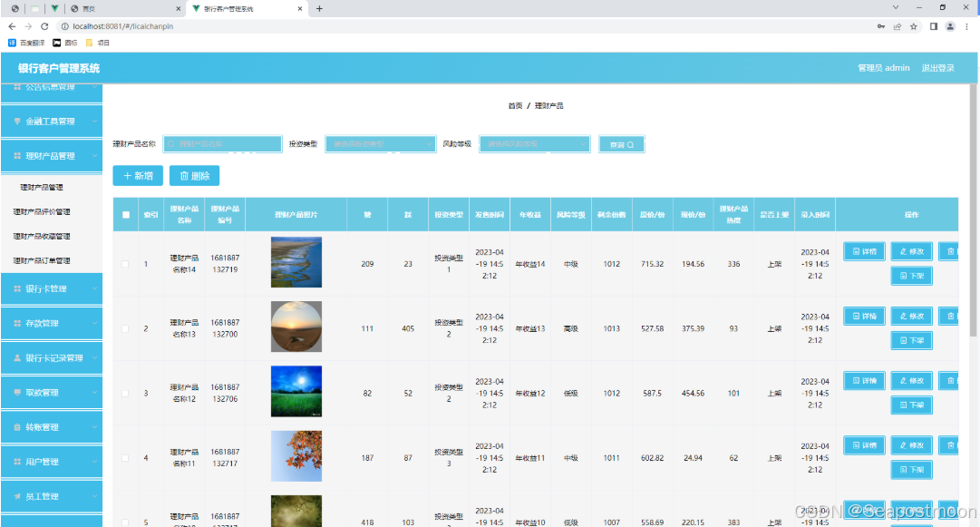Expand 存款管理 menu via its chevron
The height and width of the screenshot is (527, 980).
94,323
